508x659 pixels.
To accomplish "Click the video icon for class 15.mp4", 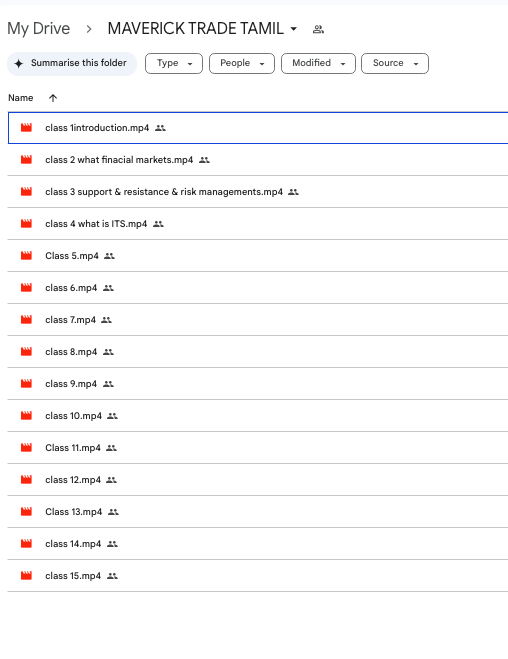I will pyautogui.click(x=26, y=576).
